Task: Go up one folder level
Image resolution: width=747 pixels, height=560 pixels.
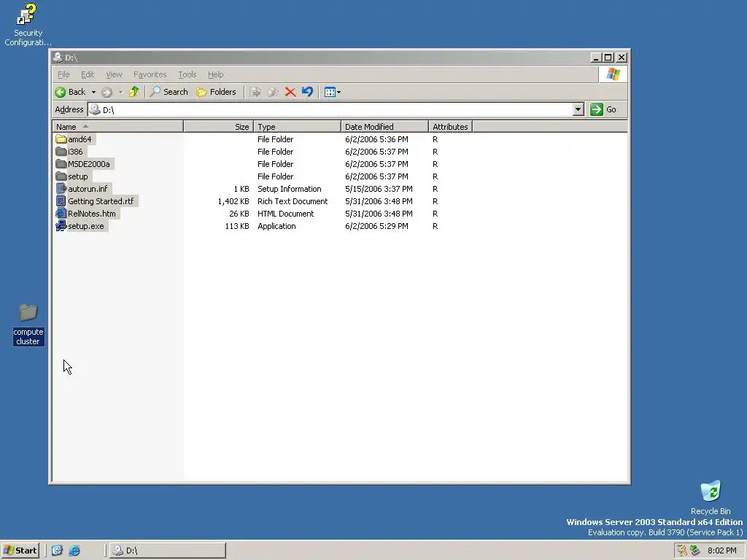Action: [134, 92]
